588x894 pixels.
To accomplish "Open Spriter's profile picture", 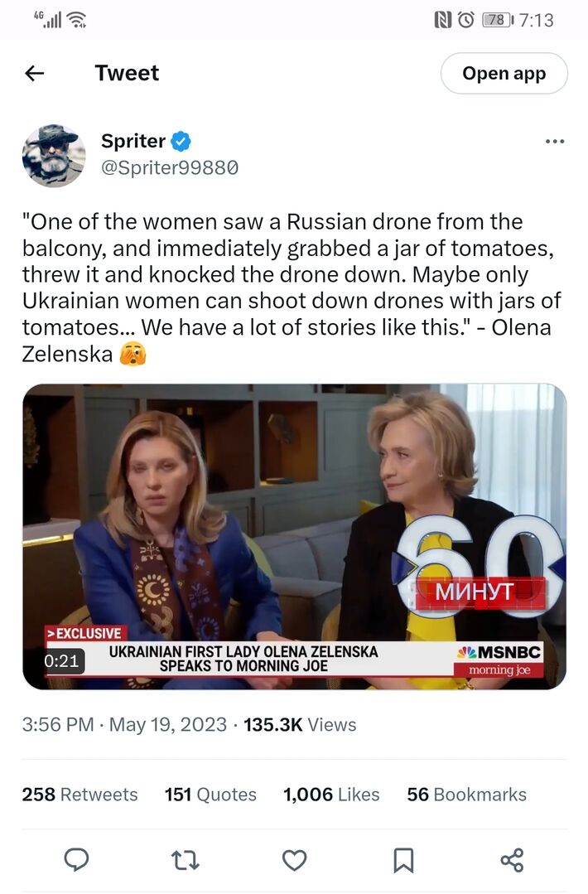I will 54,155.
